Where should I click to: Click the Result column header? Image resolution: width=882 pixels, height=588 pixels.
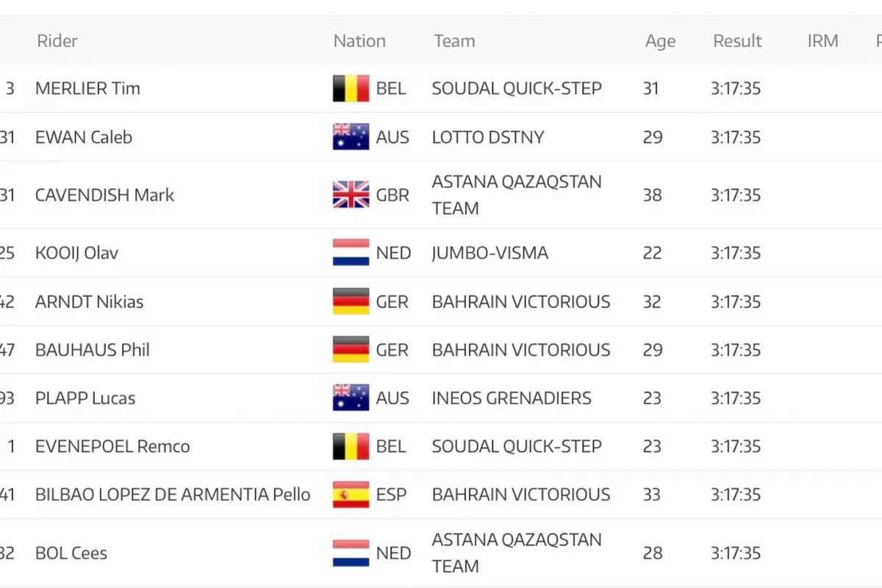point(737,41)
